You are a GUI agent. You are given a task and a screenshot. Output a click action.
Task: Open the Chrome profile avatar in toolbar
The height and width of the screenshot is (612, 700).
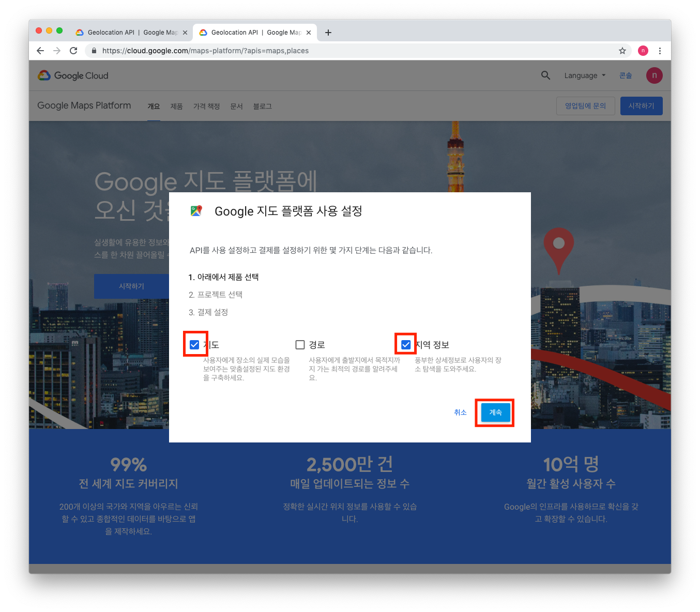click(x=643, y=51)
